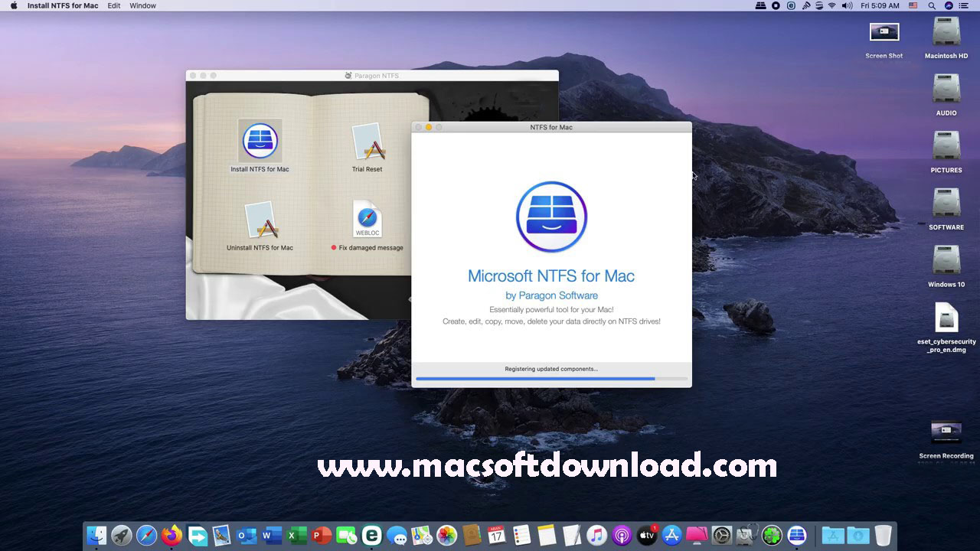Open Microsoft Outlook in the Dock
980x551 pixels.
click(247, 535)
